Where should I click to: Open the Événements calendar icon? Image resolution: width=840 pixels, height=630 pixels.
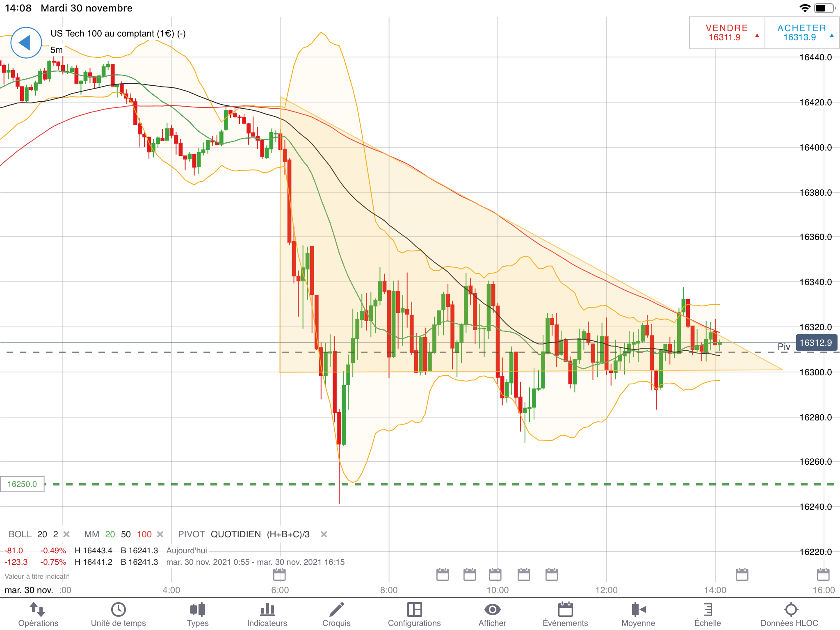[x=565, y=610]
